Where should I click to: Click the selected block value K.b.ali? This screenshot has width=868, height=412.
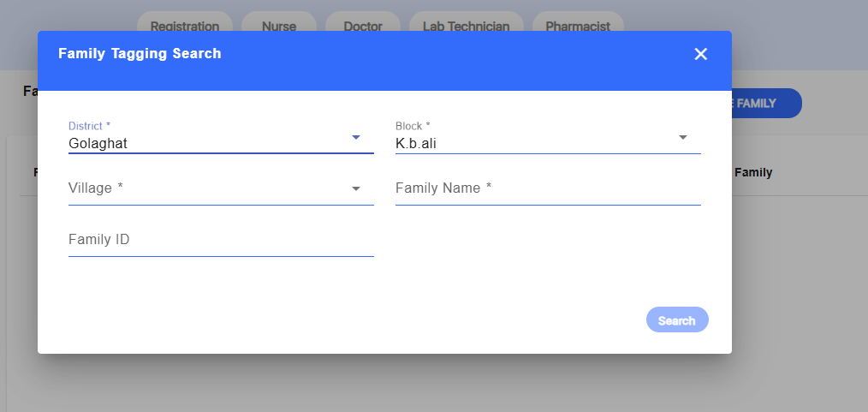point(416,144)
